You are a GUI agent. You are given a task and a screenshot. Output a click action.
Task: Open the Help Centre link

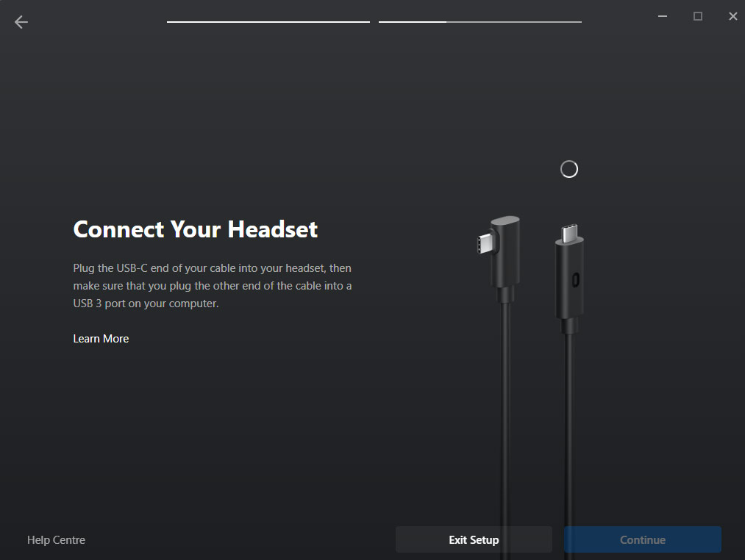click(56, 540)
